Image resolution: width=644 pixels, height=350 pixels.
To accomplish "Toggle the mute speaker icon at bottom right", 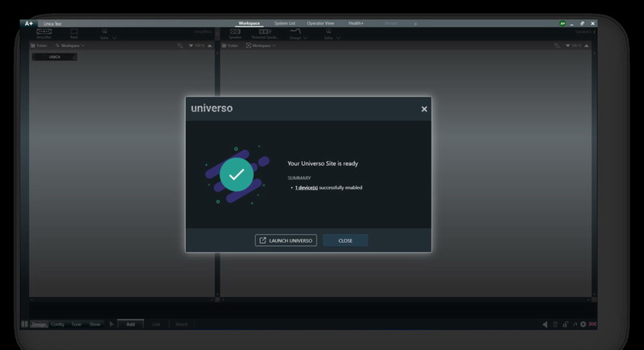I will (545, 324).
